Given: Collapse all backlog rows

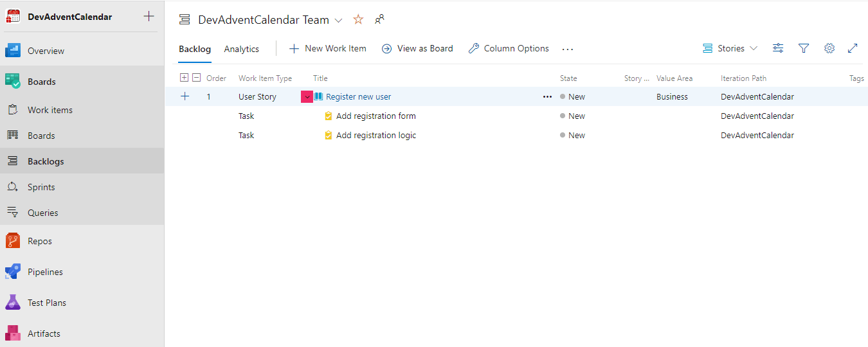Looking at the screenshot, I should point(197,78).
